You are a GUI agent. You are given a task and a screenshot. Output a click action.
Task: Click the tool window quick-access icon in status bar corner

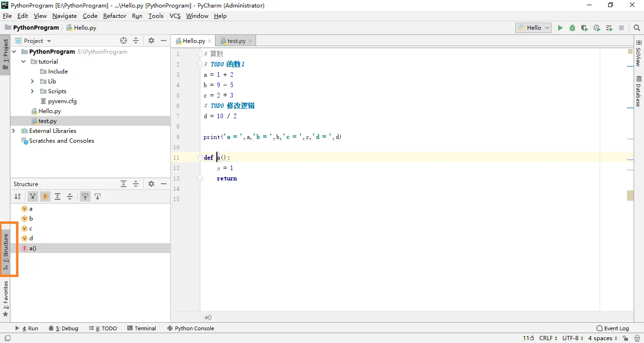(x=7, y=338)
